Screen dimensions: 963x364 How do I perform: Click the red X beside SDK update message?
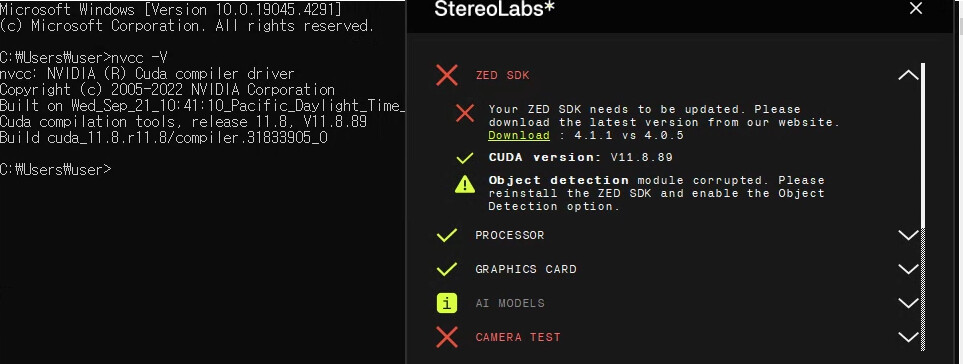(x=465, y=113)
